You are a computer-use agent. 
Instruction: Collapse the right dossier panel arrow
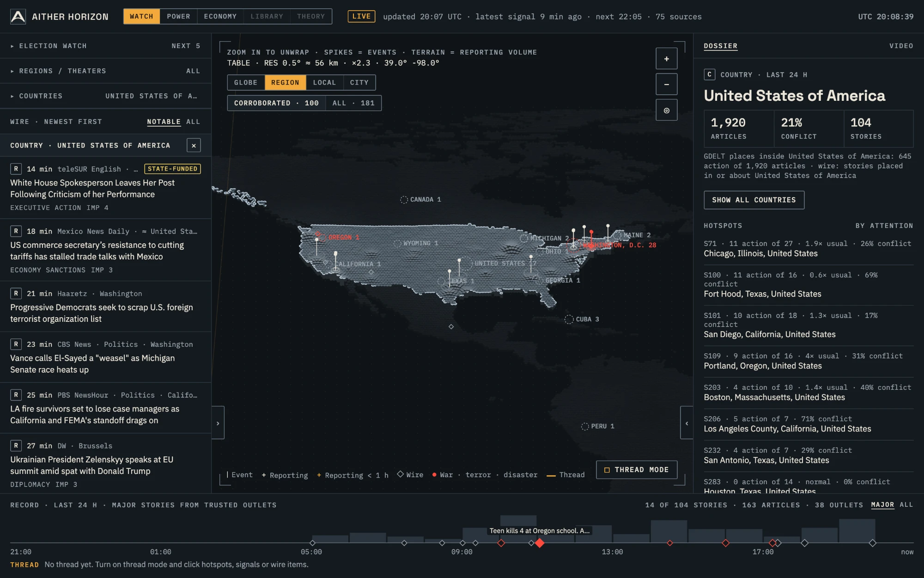[687, 423]
